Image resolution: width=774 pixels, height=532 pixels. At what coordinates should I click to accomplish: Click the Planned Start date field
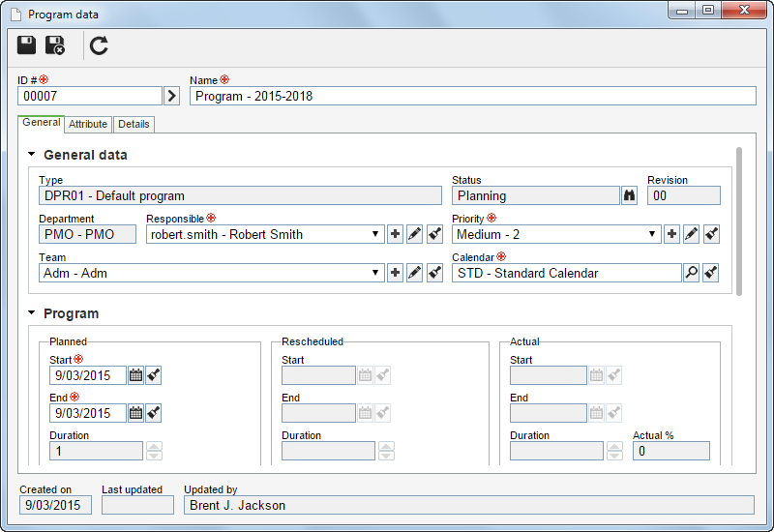(88, 375)
